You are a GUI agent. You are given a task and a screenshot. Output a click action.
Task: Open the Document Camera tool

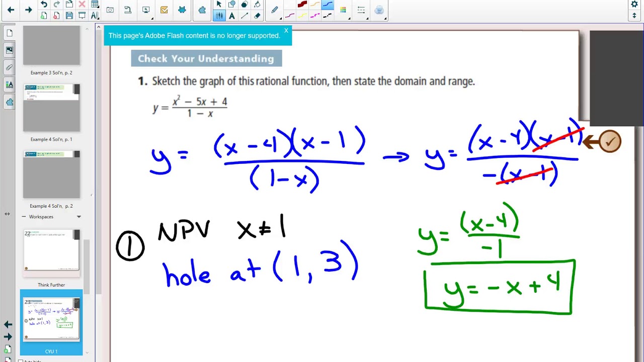click(x=128, y=10)
